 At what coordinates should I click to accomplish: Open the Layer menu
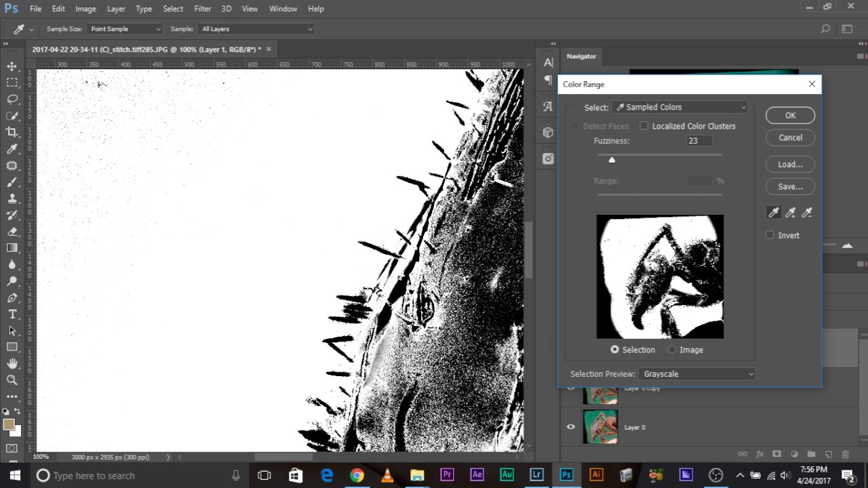116,9
